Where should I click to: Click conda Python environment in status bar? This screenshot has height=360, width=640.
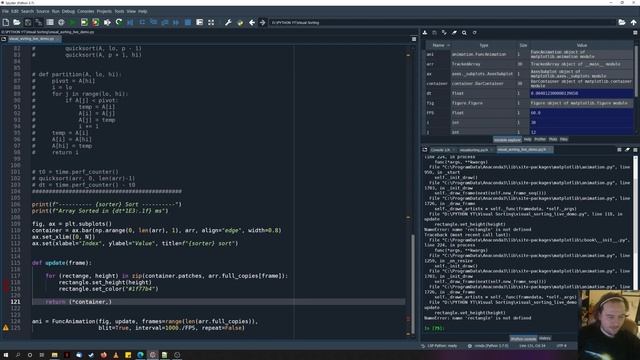tap(489, 346)
